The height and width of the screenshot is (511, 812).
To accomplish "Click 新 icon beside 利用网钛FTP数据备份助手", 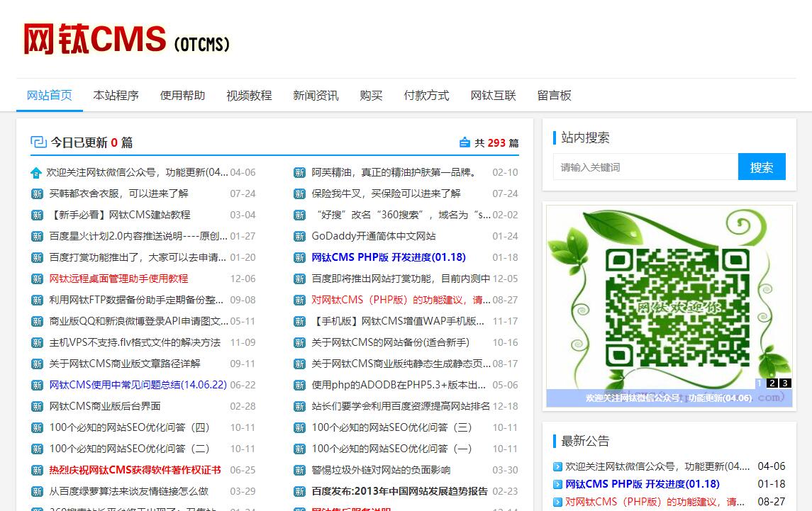I will 37,301.
